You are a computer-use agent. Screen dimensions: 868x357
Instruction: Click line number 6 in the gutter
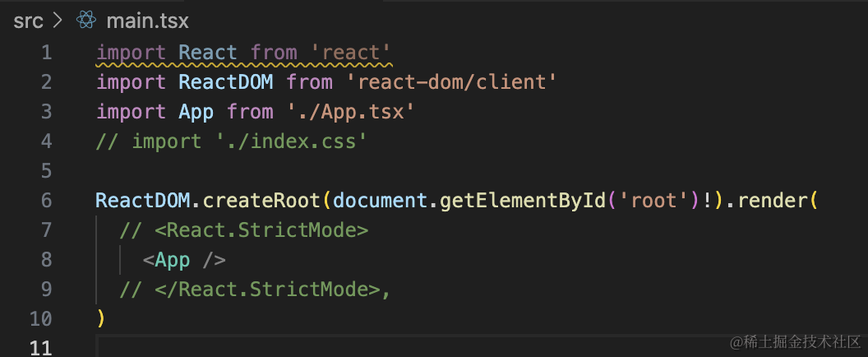[47, 200]
